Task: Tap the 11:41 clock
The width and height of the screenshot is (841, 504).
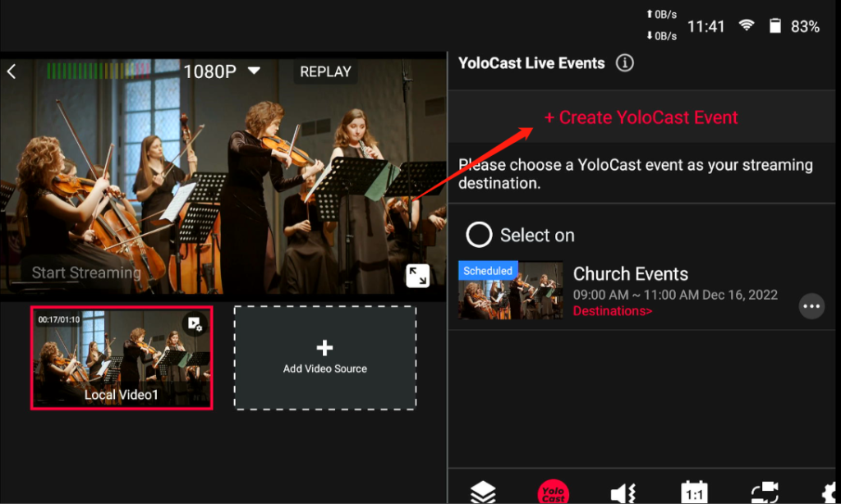Action: (705, 26)
